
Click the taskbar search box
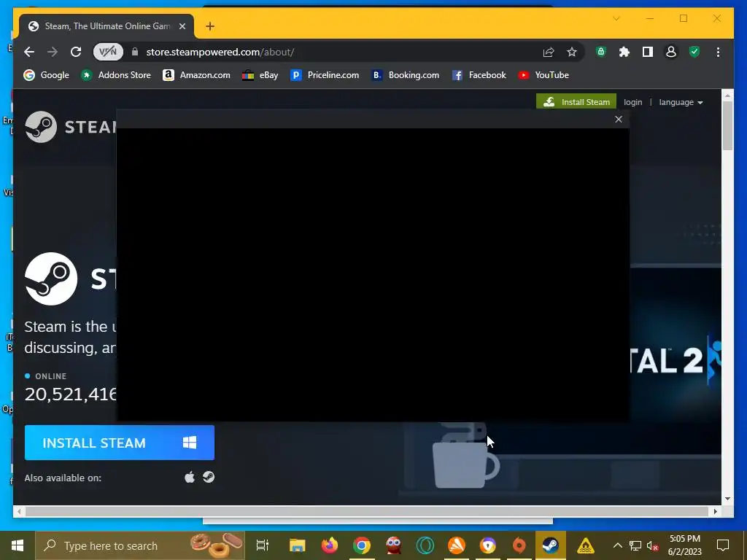(x=140, y=545)
